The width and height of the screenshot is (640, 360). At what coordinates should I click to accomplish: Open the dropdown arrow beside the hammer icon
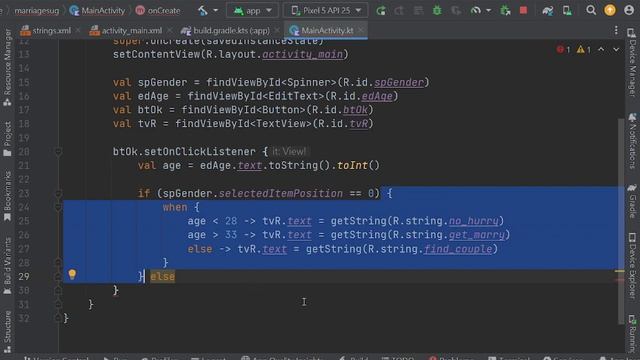(215, 11)
